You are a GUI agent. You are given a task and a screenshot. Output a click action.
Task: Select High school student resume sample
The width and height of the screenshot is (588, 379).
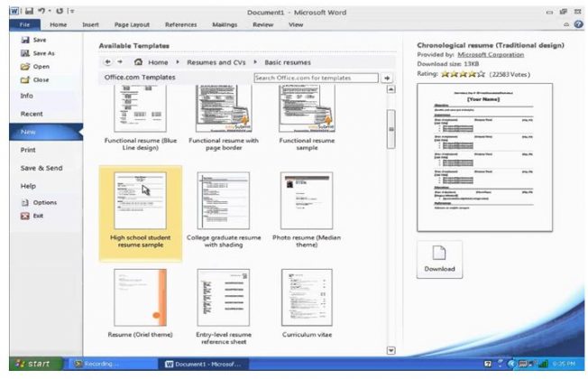pos(141,213)
